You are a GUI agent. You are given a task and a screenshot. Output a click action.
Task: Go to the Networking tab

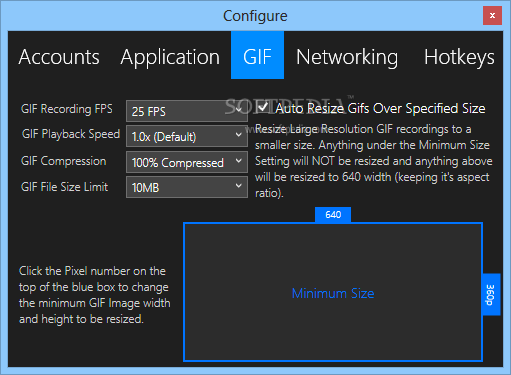pos(347,56)
